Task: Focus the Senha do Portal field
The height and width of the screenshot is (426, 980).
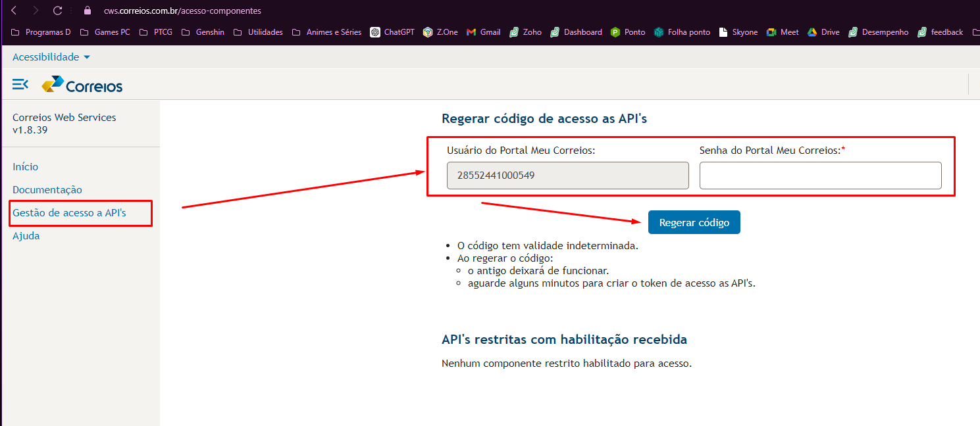Action: click(x=821, y=176)
